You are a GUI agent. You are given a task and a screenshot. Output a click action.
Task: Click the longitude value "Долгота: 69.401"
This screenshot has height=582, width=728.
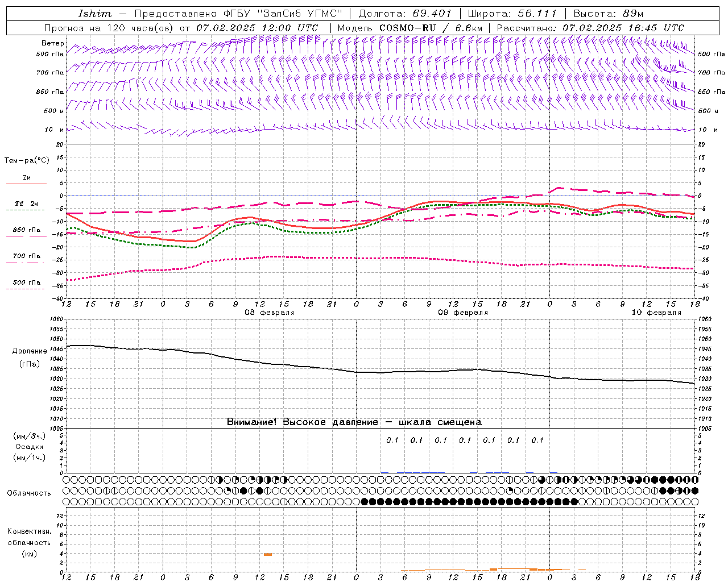coord(405,14)
